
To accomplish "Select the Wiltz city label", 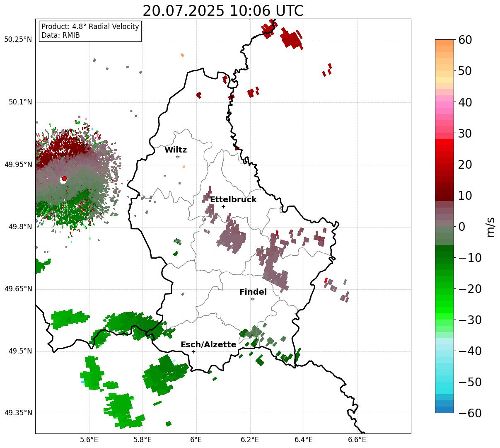I will coord(176,150).
